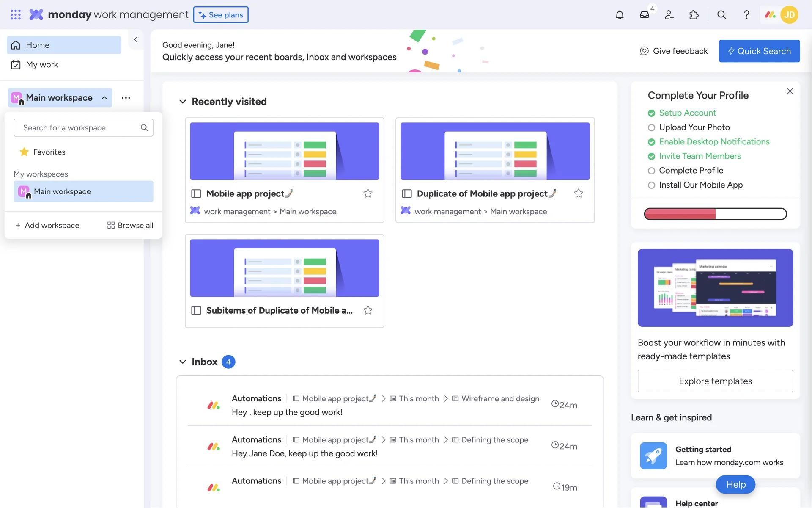
Task: Open the nine-dot app switcher
Action: point(16,15)
